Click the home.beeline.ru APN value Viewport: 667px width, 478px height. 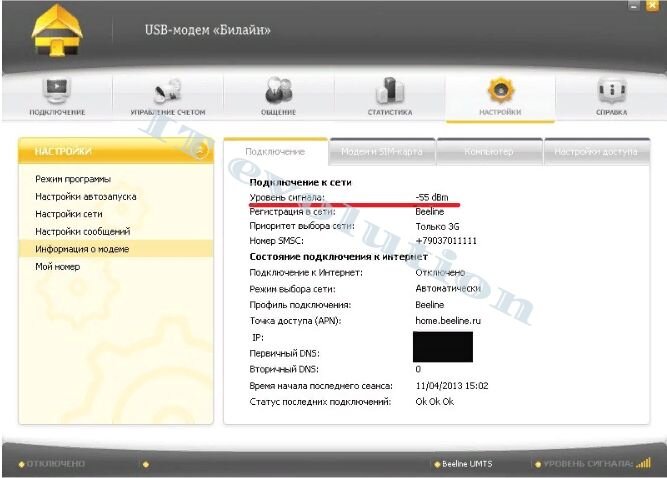[x=448, y=321]
